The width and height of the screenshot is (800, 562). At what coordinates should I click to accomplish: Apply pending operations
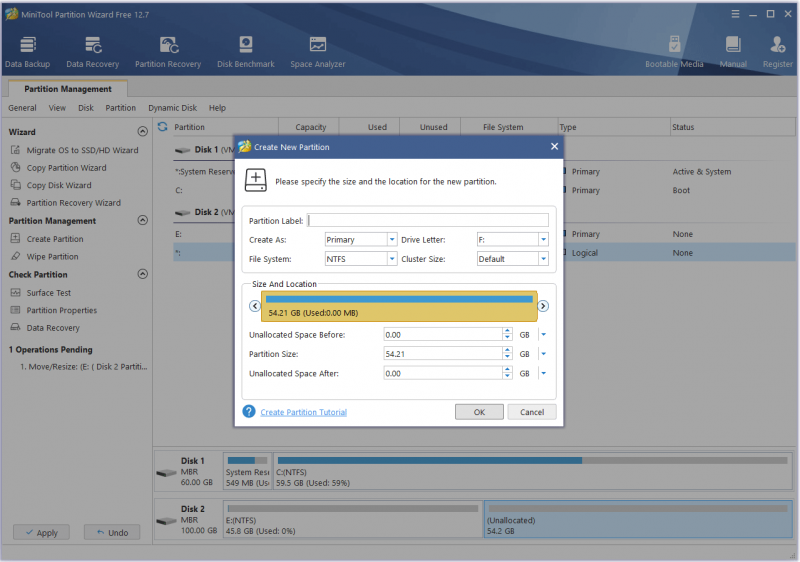[42, 532]
